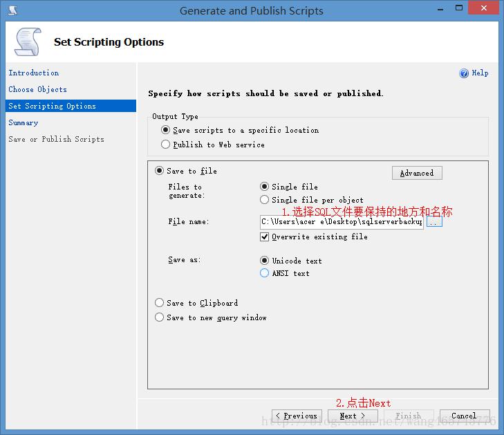The width and height of the screenshot is (504, 435).
Task: Select Save to Clipboard option
Action: (160, 303)
